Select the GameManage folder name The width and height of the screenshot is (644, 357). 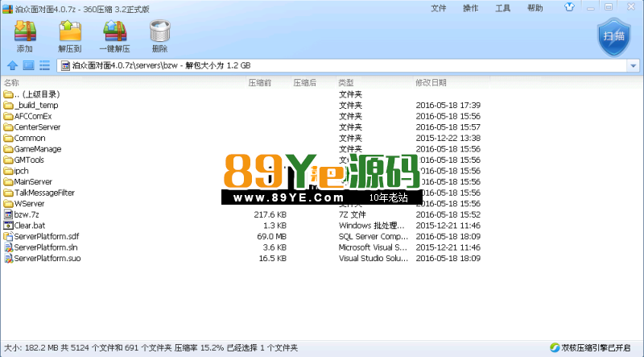click(38, 149)
